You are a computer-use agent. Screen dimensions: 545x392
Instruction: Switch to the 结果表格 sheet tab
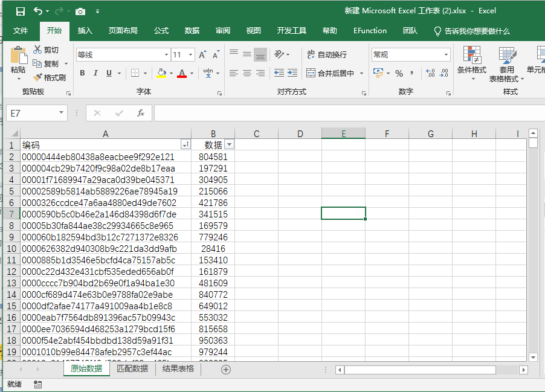click(178, 368)
